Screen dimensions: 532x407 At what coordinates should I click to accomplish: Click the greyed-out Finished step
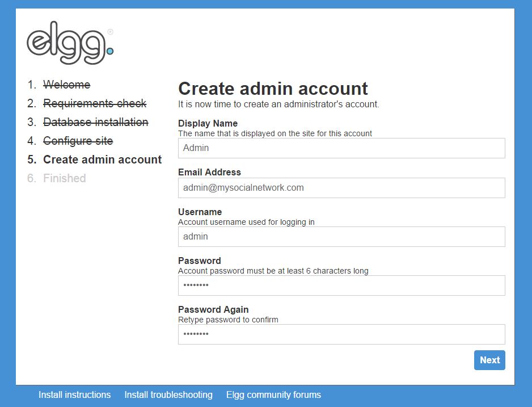pyautogui.click(x=64, y=178)
